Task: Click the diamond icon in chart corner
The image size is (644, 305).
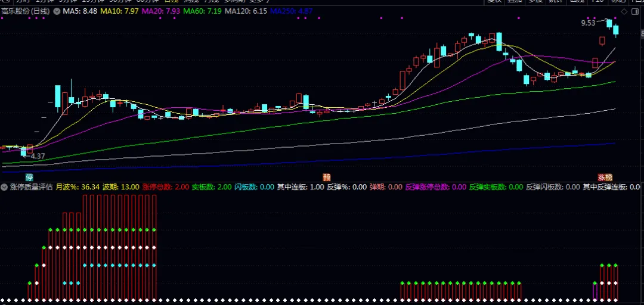Action: tap(624, 12)
